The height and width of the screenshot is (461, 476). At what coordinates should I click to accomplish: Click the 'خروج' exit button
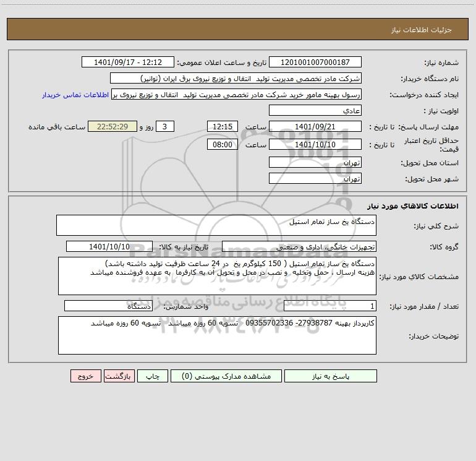(x=85, y=376)
